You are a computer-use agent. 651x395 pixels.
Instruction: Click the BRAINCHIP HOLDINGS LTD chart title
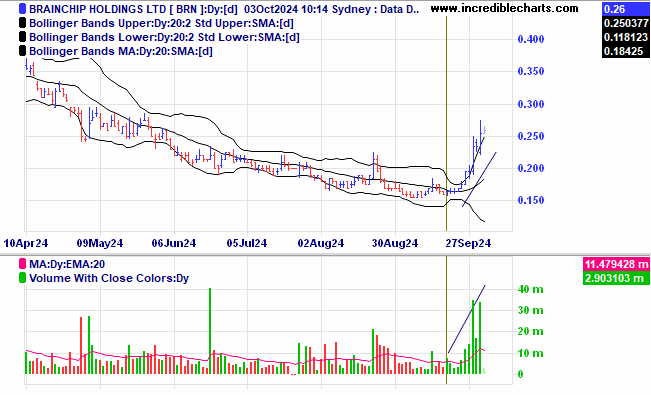(x=224, y=9)
